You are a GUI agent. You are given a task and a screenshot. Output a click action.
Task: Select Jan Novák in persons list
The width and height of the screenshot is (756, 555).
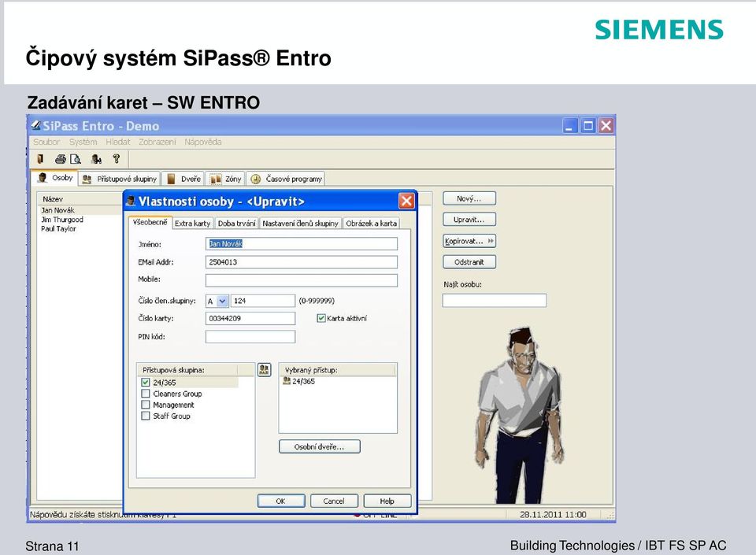pos(57,210)
